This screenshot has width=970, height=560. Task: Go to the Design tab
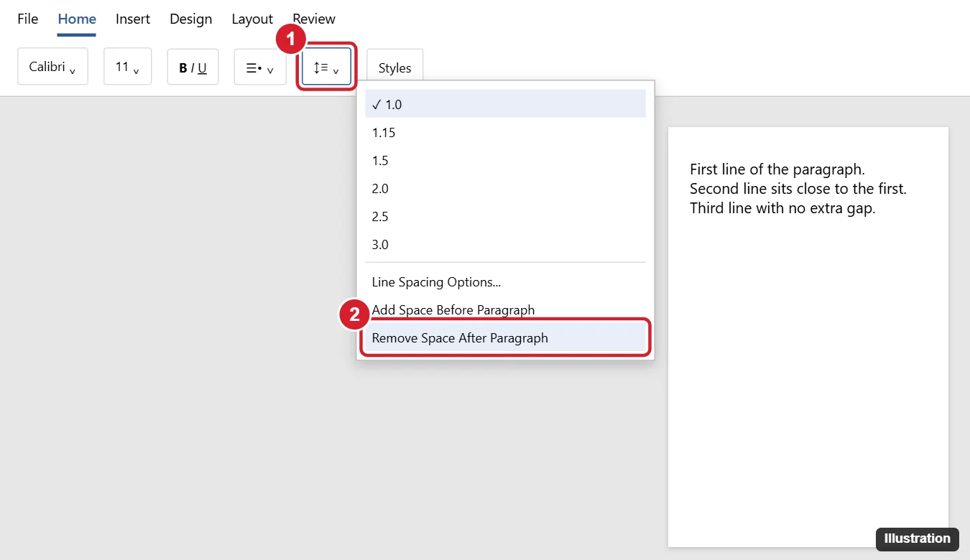pyautogui.click(x=191, y=19)
